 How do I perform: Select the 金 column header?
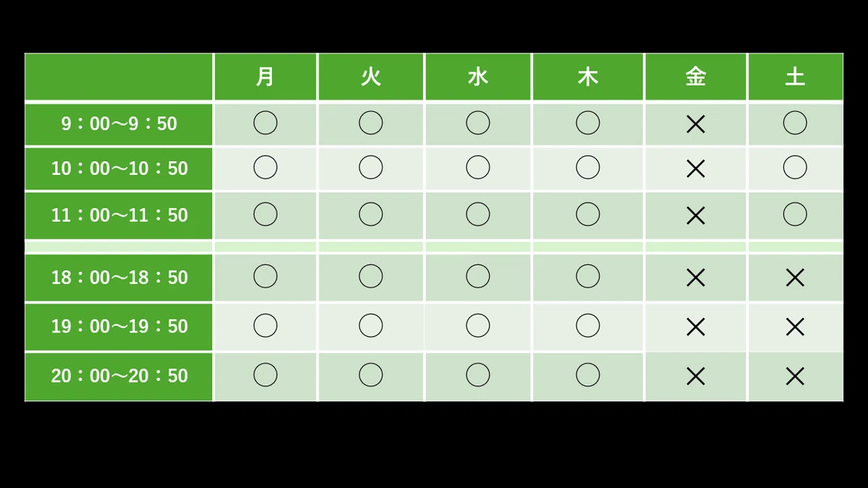[x=695, y=77]
